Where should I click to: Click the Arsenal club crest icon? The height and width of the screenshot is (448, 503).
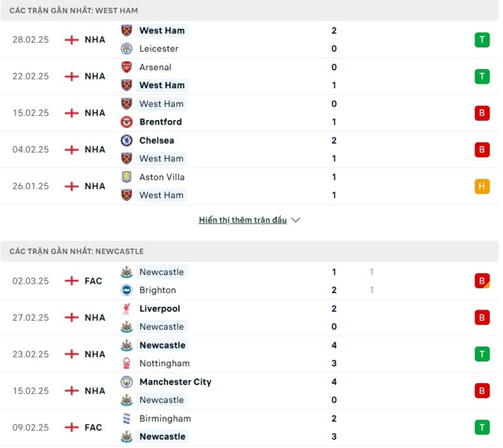tap(127, 67)
